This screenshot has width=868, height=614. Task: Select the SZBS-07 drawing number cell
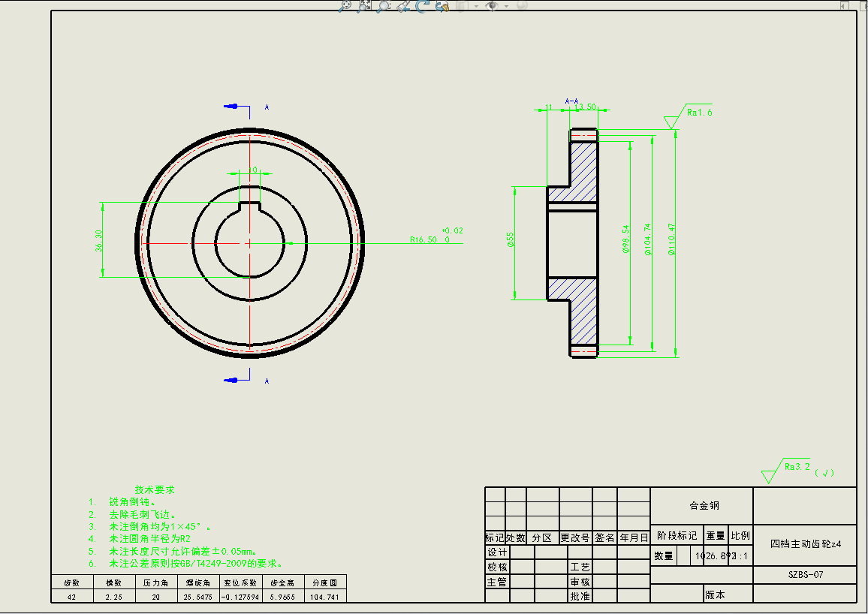806,574
